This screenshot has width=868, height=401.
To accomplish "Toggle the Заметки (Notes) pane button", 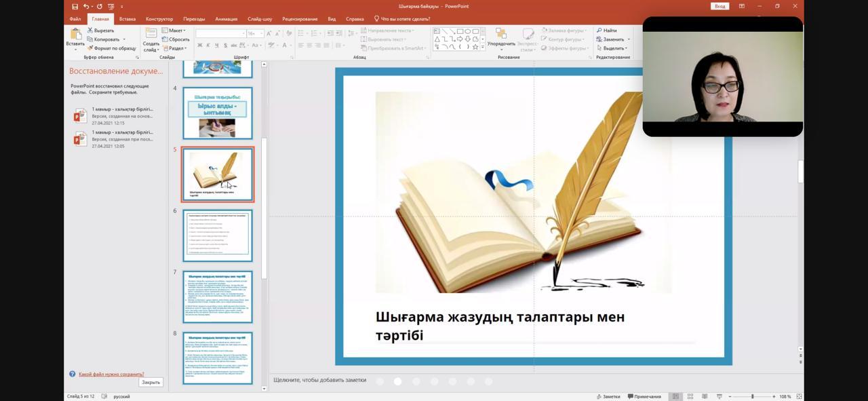I will click(x=608, y=396).
